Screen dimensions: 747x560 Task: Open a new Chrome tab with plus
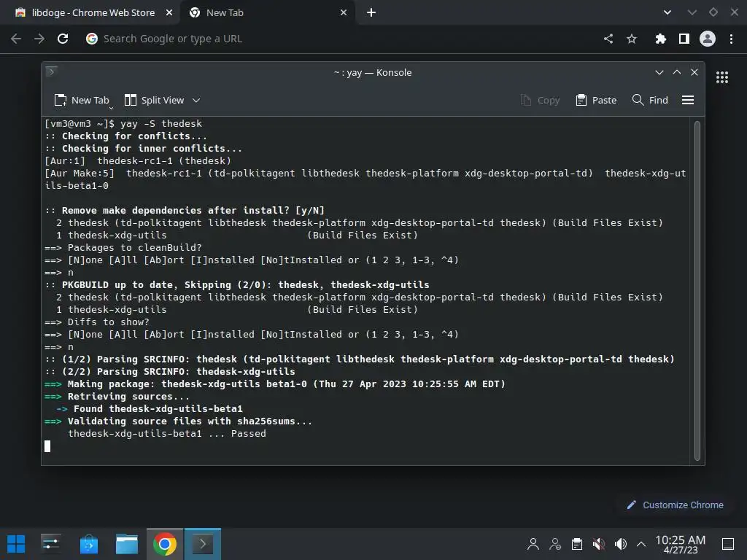pos(371,13)
